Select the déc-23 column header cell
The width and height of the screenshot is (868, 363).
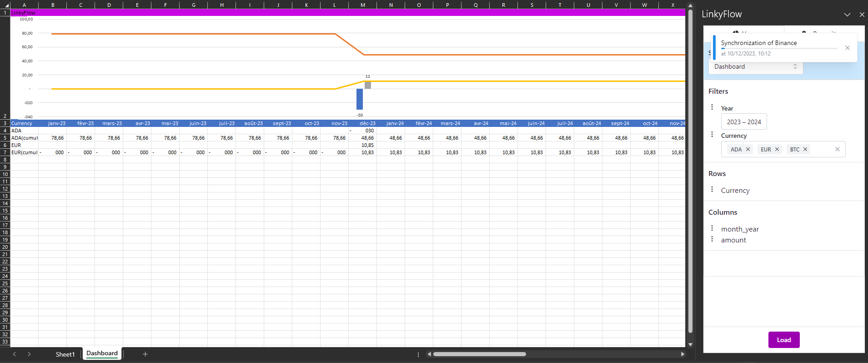point(367,123)
